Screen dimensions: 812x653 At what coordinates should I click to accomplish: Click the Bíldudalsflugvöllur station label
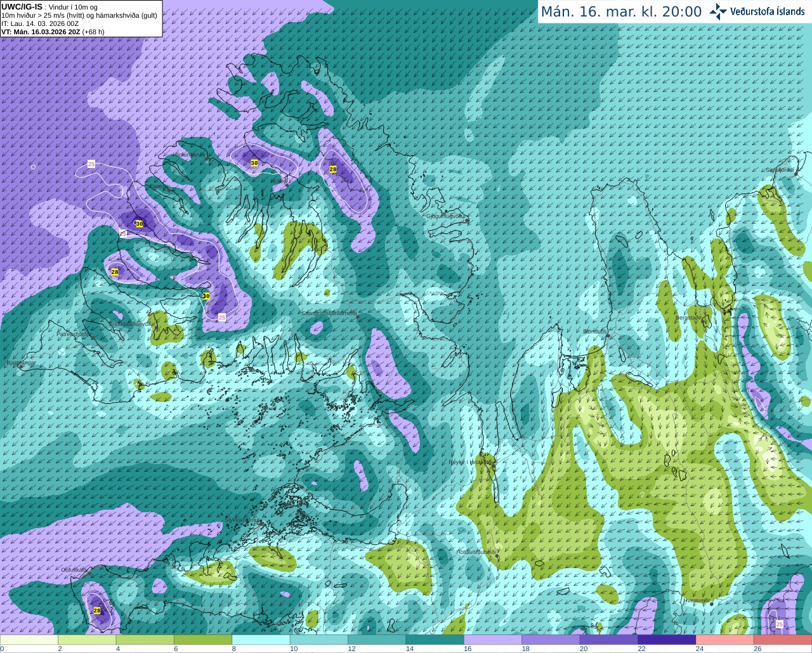click(132, 323)
